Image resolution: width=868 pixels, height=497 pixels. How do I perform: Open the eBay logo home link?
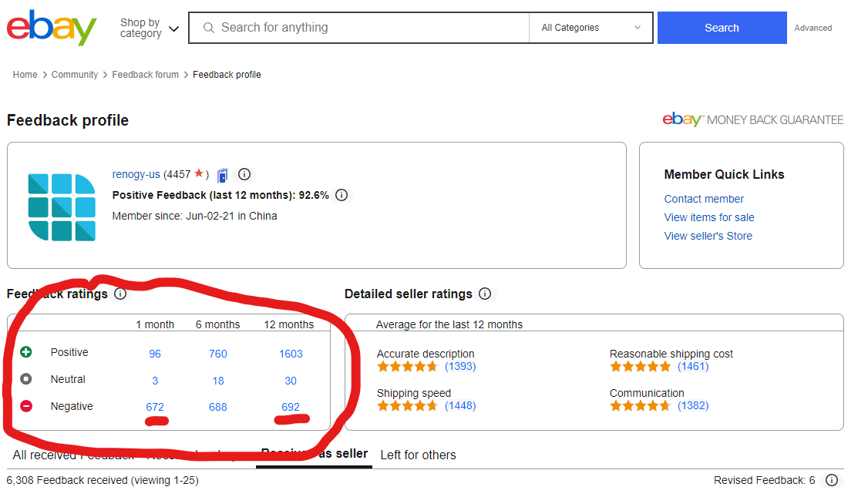tap(52, 28)
